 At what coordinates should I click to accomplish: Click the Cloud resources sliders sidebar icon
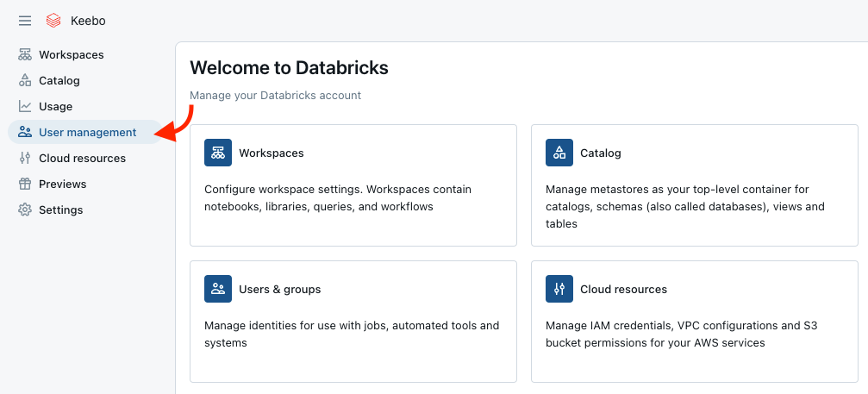click(x=25, y=159)
